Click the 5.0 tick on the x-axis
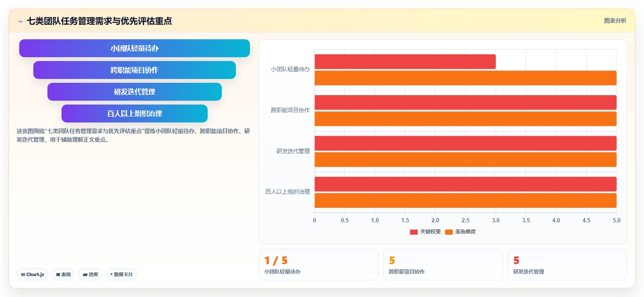The width and height of the screenshot is (644, 297). click(x=616, y=220)
